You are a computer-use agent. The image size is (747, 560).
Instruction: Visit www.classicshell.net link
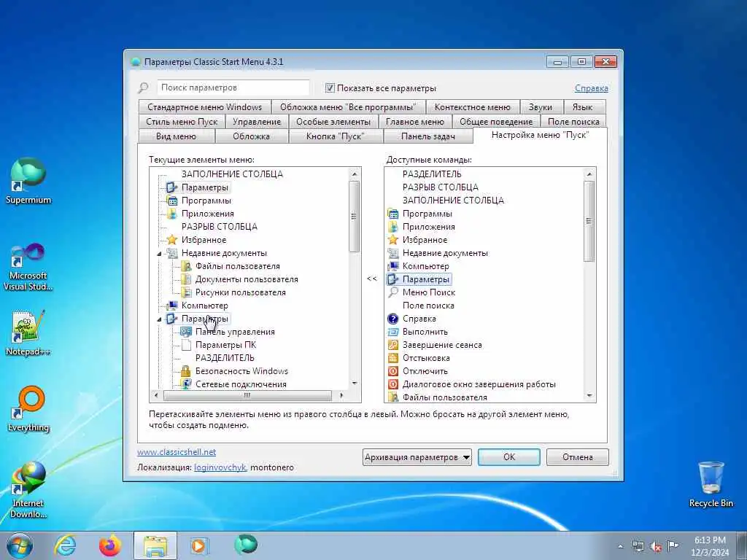coord(177,452)
